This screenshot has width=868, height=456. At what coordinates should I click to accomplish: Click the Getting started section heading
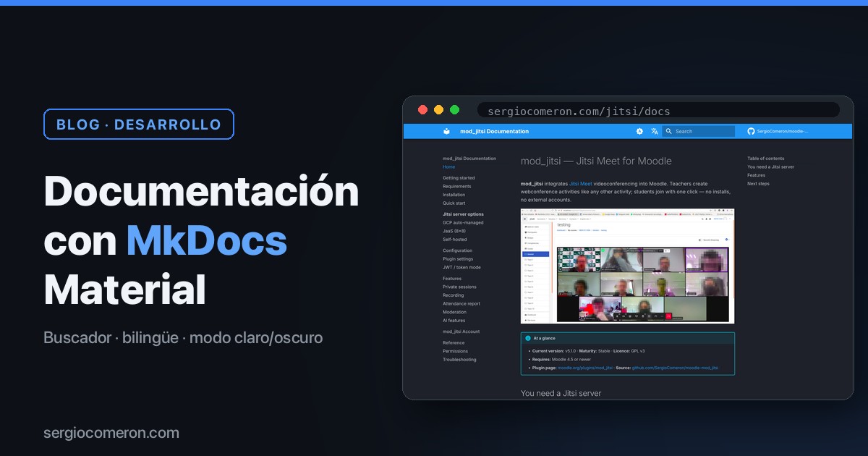[459, 177]
